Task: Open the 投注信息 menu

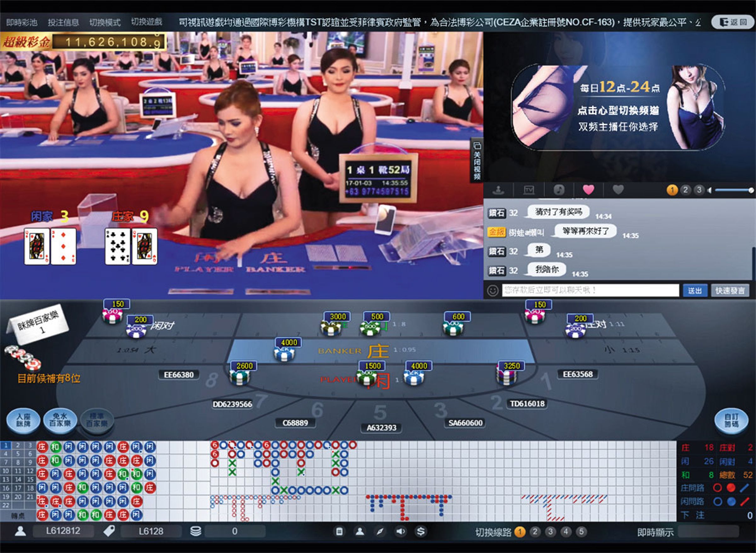Action: click(63, 22)
